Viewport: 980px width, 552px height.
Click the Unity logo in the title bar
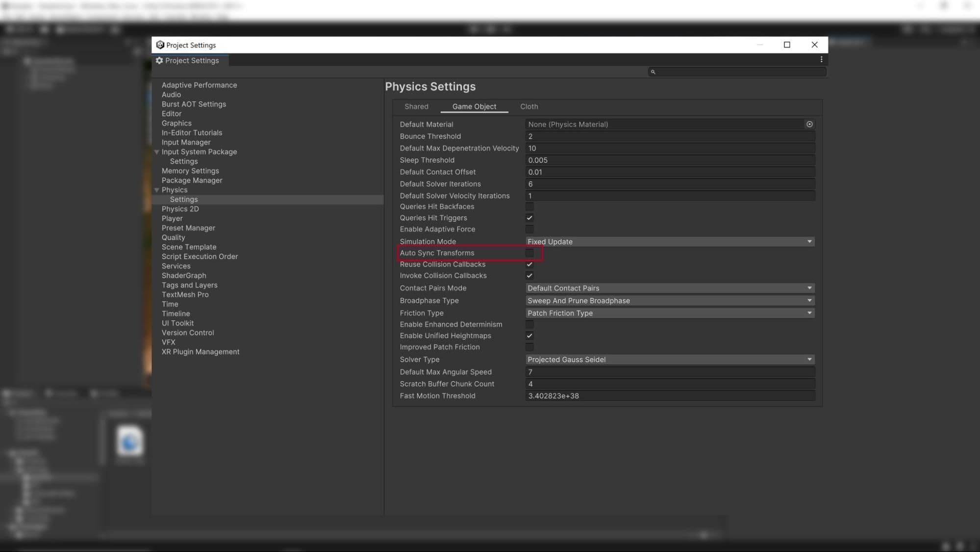pyautogui.click(x=159, y=45)
